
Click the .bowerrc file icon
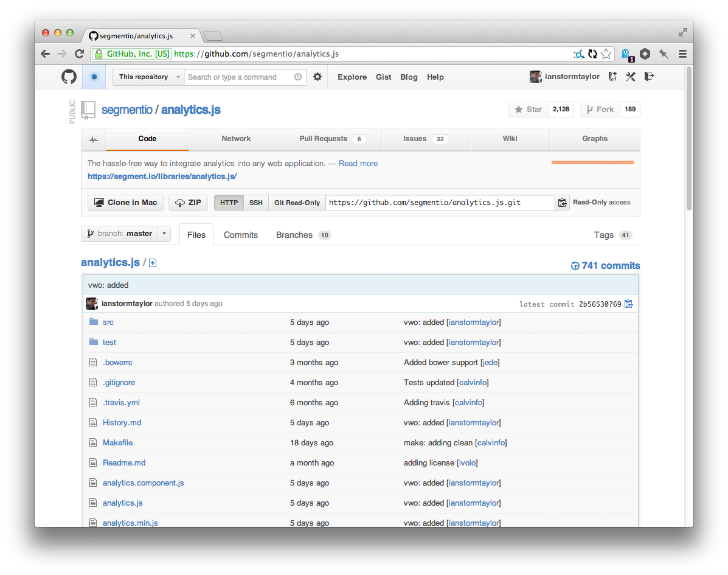pyautogui.click(x=93, y=362)
